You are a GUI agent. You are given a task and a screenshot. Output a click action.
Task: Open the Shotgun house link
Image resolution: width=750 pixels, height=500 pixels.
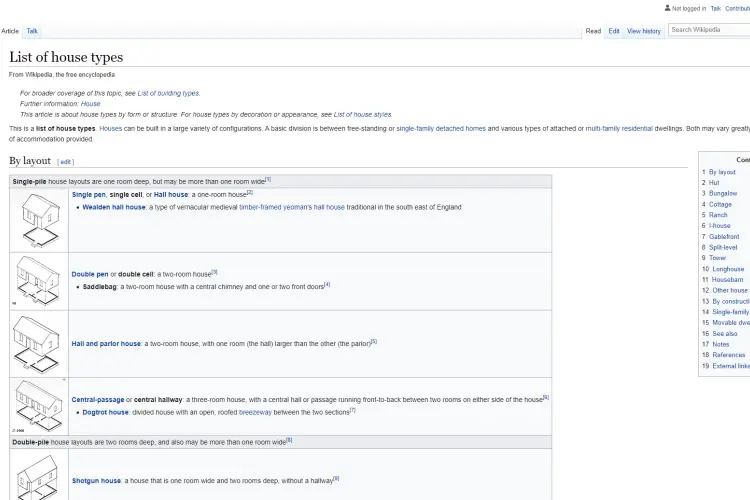(96, 480)
